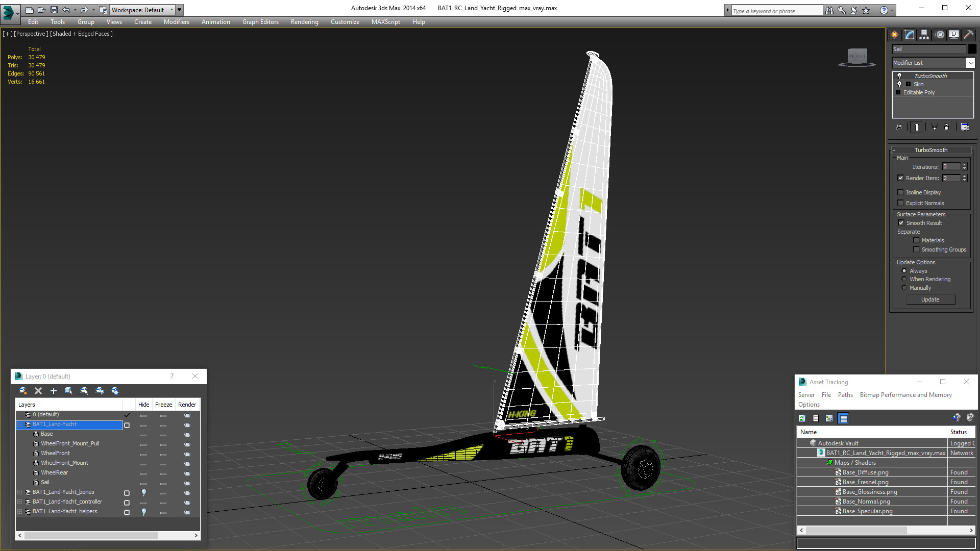Click the Save File floppy icon
This screenshot has height=551, width=980.
[x=54, y=10]
